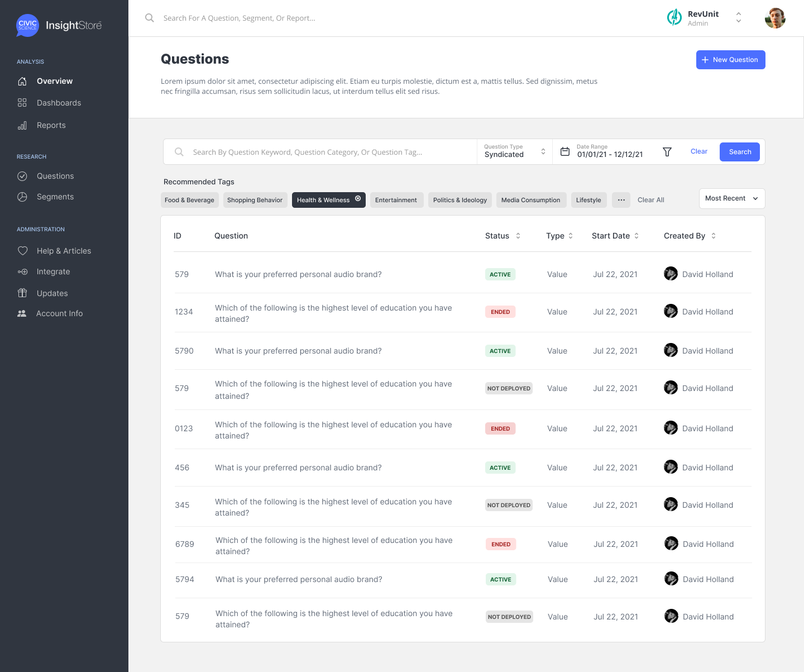Click the calendar icon beside Date Range

pyautogui.click(x=565, y=151)
